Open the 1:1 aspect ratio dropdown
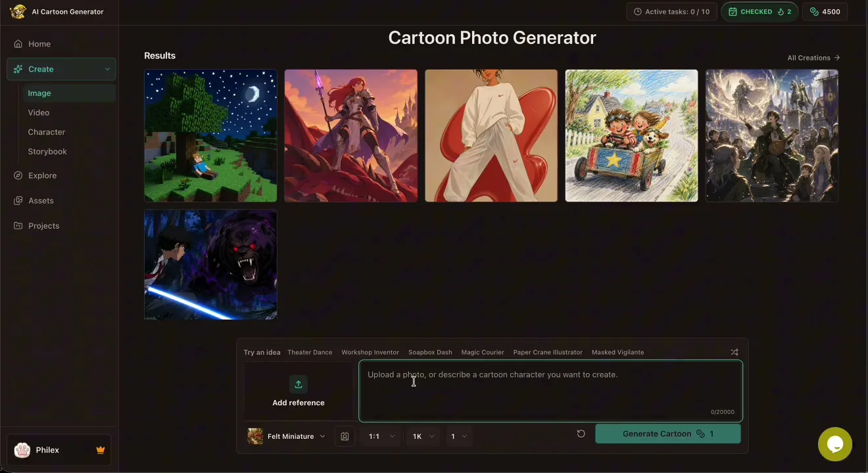This screenshot has width=868, height=473. point(381,436)
